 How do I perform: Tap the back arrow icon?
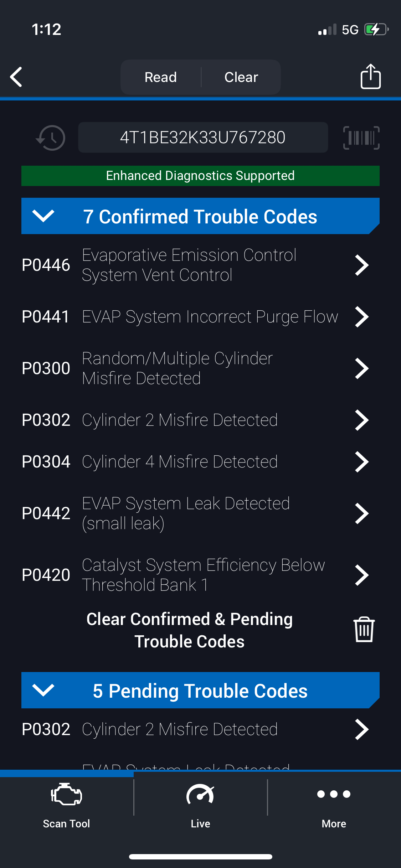[17, 77]
